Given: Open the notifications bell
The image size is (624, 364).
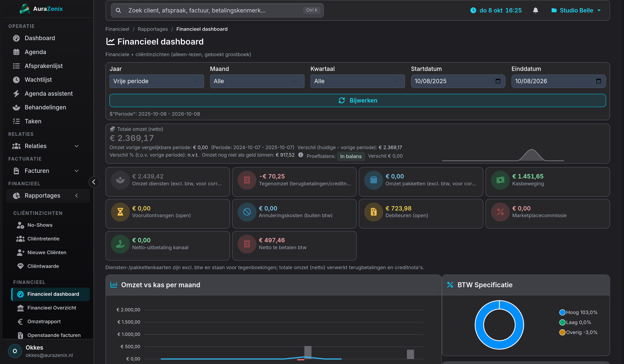Looking at the screenshot, I should tap(535, 10).
